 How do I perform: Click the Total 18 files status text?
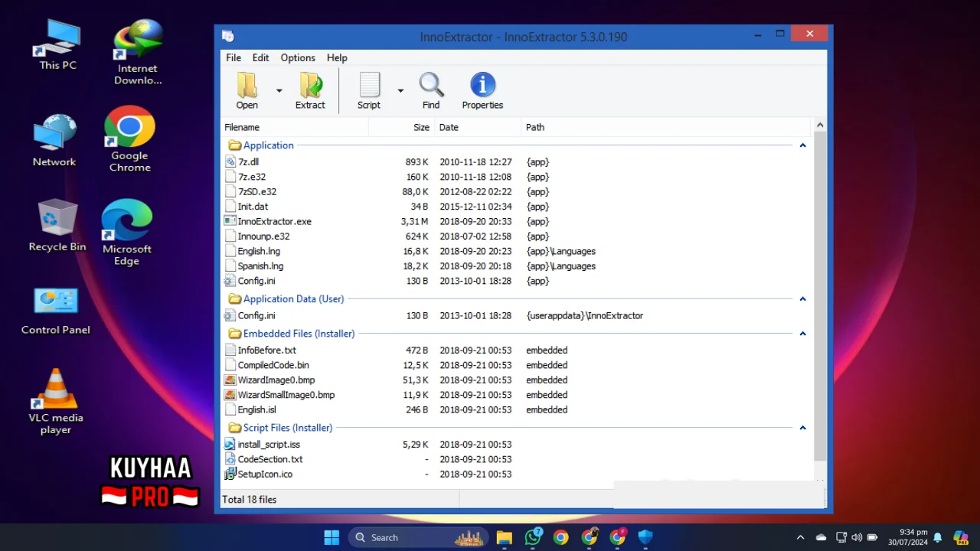click(250, 500)
